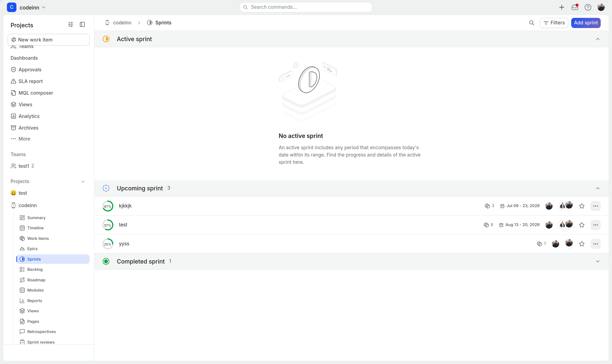This screenshot has height=364, width=612.
Task: Click the 25% progress ring on yyss
Action: 107,244
